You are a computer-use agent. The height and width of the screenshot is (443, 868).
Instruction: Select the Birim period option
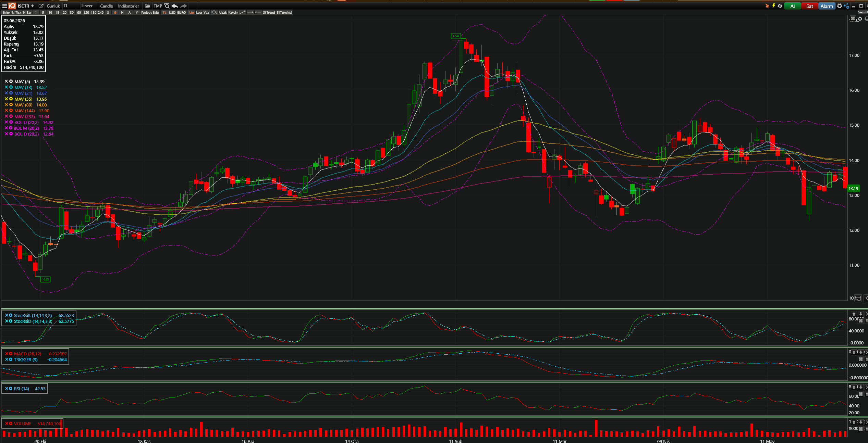tap(6, 12)
